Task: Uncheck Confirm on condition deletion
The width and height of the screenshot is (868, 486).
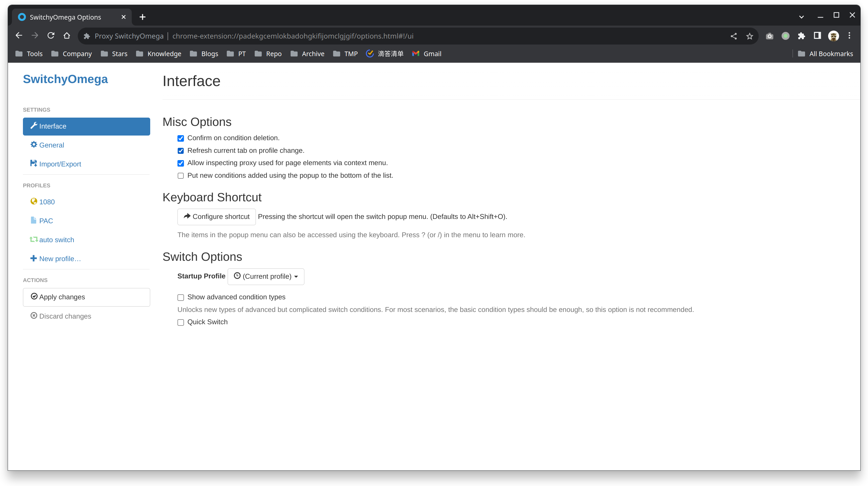Action: point(180,139)
